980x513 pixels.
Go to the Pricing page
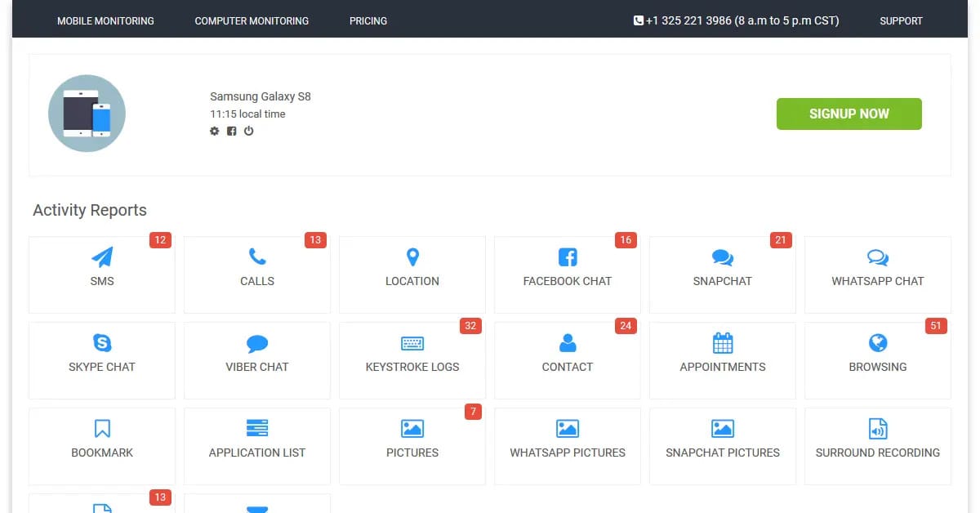click(368, 20)
